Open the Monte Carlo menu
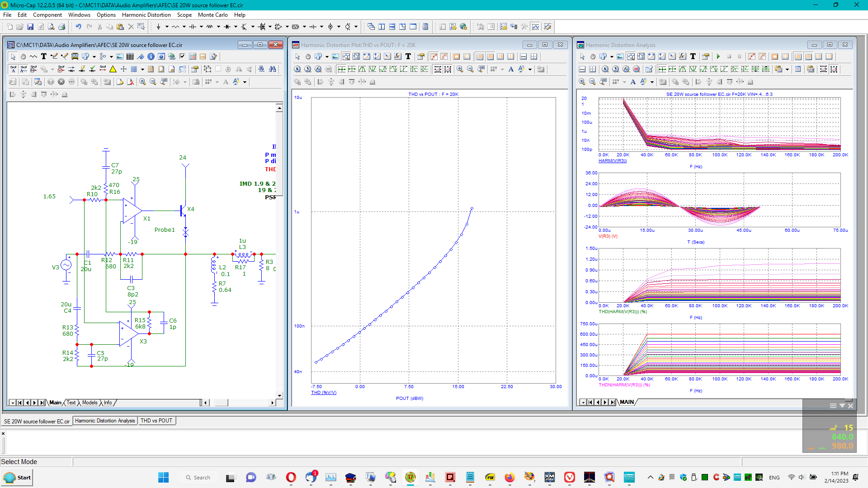This screenshot has width=868, height=488. tap(212, 15)
